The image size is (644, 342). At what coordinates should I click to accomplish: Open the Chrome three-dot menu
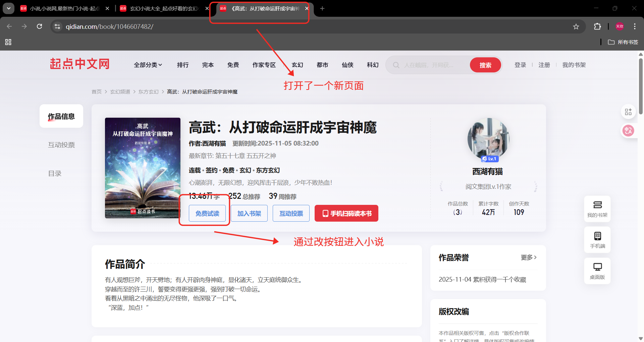(635, 26)
